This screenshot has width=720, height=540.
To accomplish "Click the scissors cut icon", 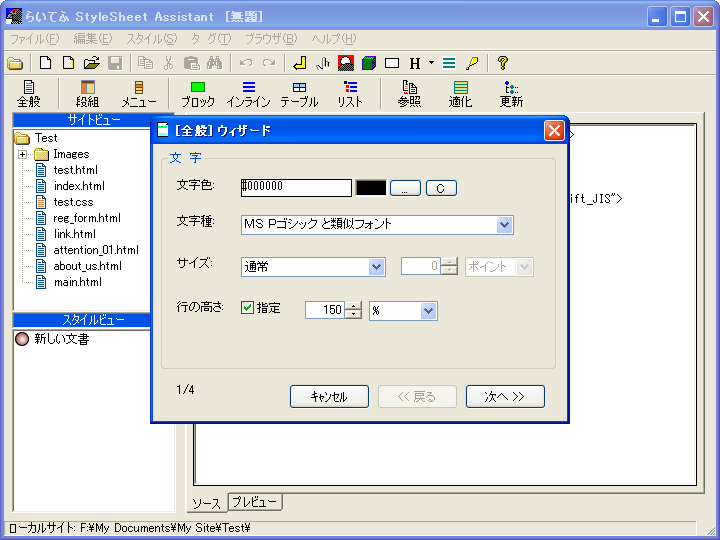I will click(x=169, y=63).
